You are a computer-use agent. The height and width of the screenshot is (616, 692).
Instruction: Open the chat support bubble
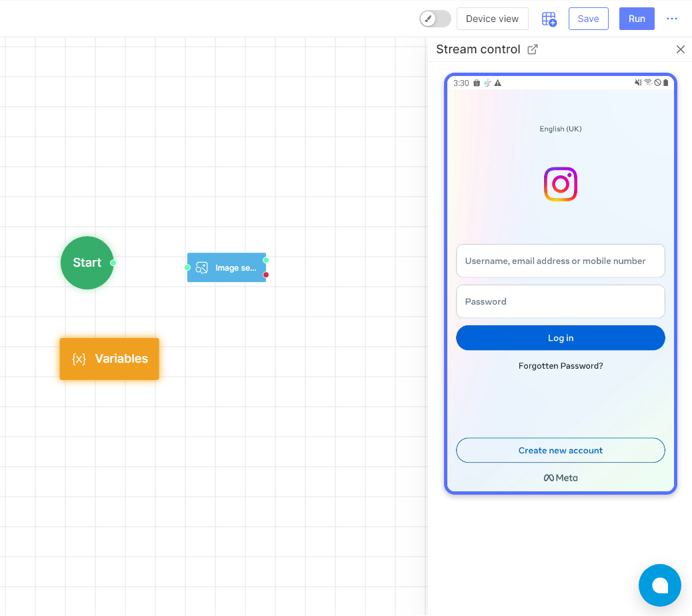tap(660, 585)
